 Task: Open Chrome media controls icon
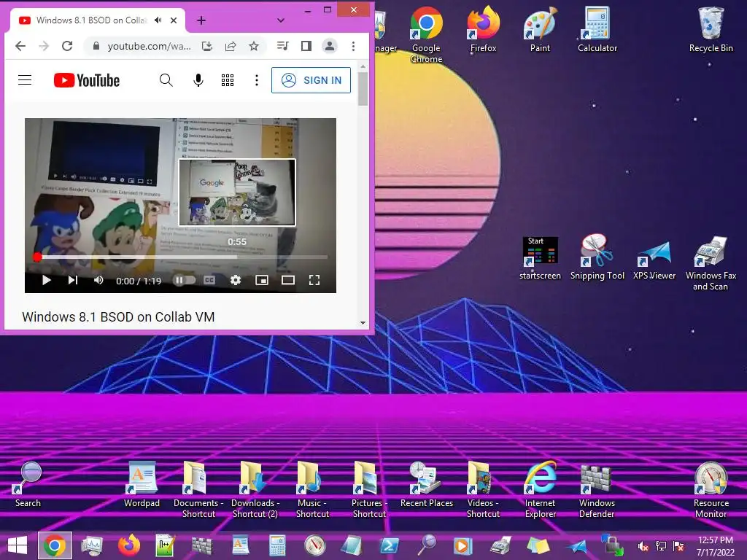(282, 46)
